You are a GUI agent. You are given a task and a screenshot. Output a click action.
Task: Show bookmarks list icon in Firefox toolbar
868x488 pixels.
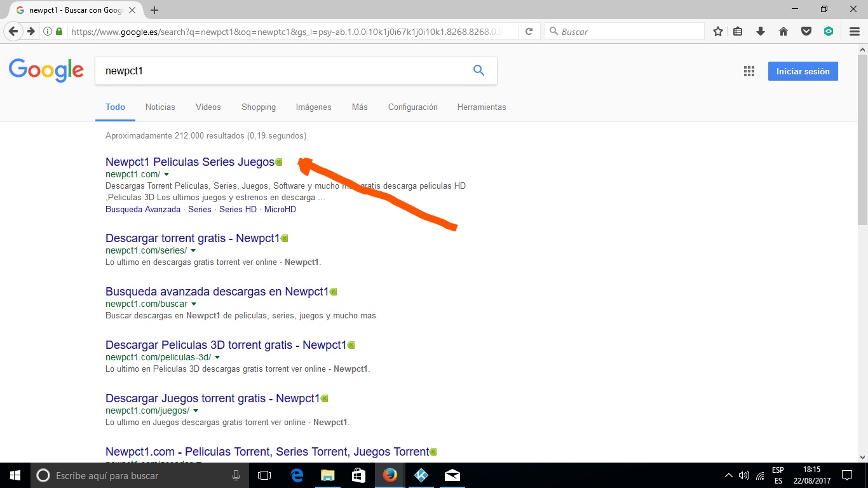coord(738,31)
